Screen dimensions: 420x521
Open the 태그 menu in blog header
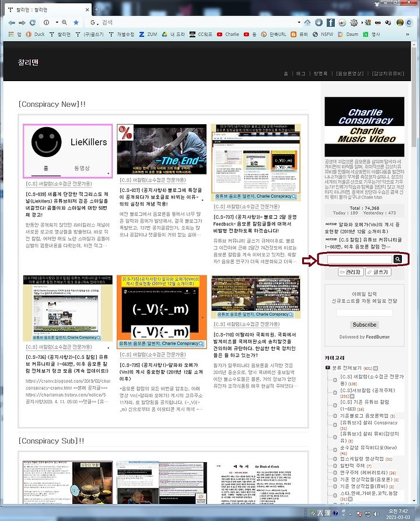[301, 74]
